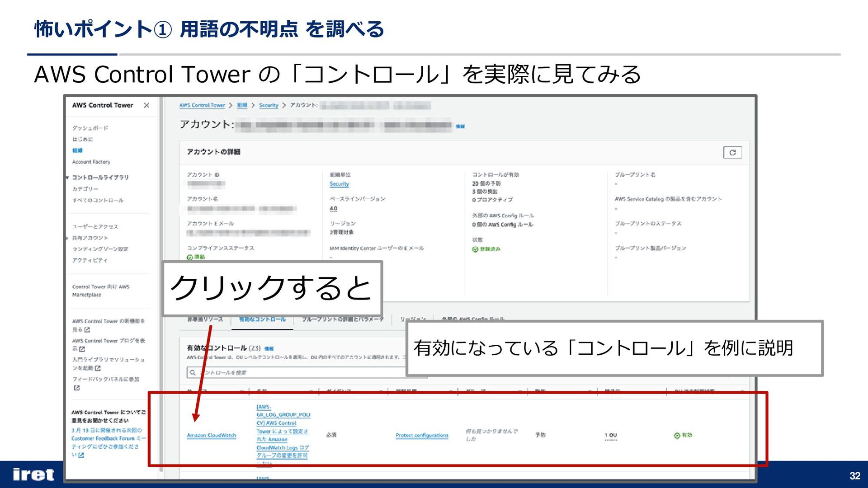This screenshot has width=868, height=488.
Task: Open はじめに in the sidebar
Action: click(82, 139)
